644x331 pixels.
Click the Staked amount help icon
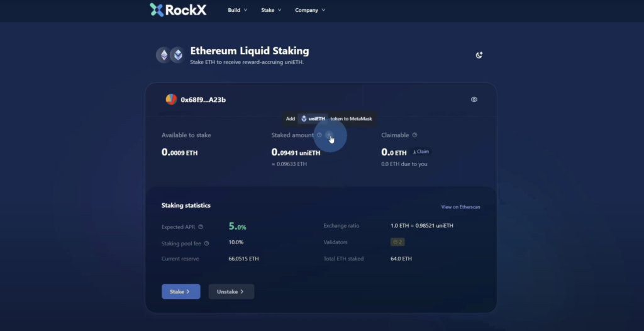(x=319, y=135)
